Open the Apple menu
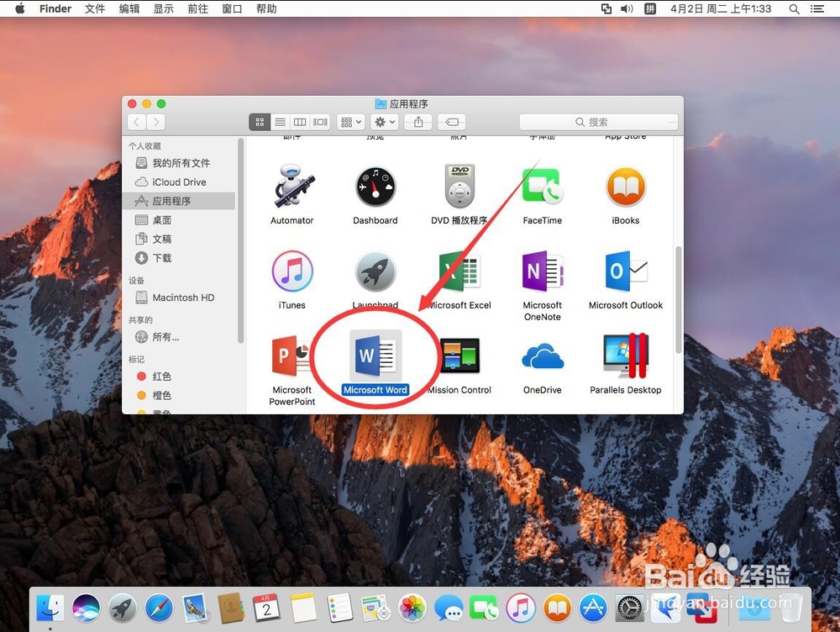840x632 pixels. tap(20, 8)
